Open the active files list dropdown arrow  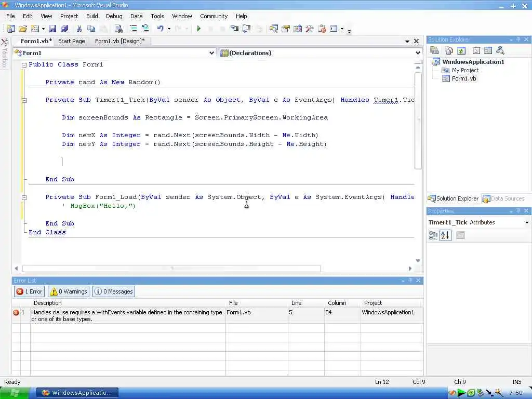click(407, 41)
